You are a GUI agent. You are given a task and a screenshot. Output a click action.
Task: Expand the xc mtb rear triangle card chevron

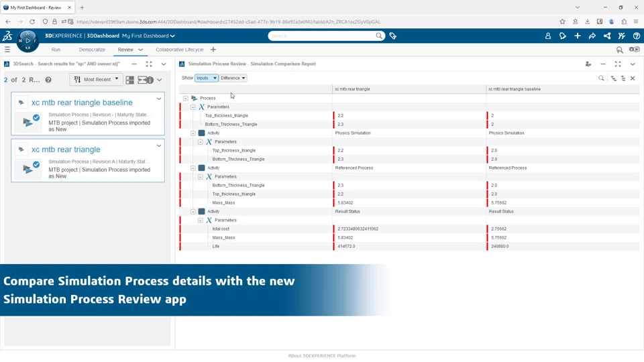coord(159,145)
